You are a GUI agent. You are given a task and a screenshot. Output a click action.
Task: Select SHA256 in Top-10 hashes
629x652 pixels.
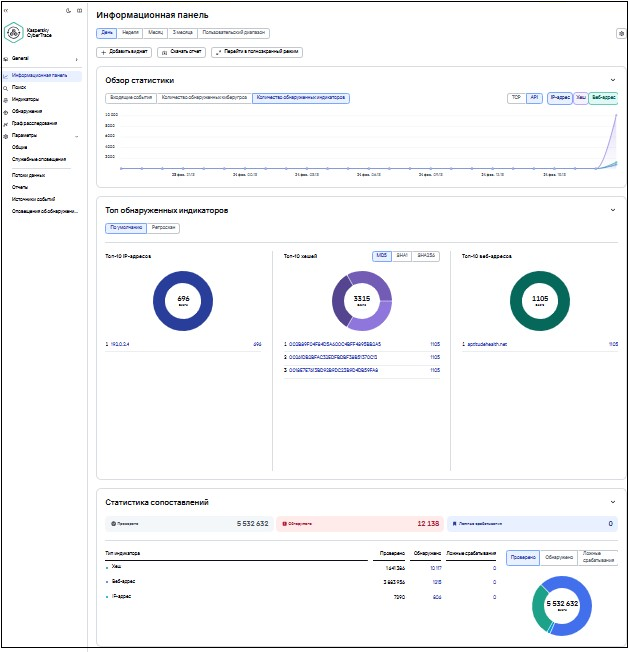(426, 256)
